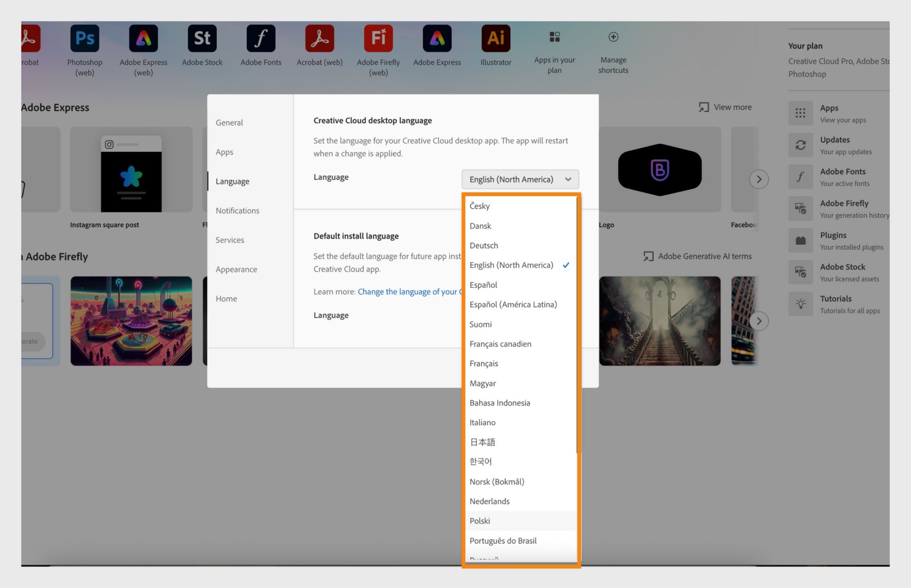Image resolution: width=911 pixels, height=588 pixels.
Task: Switch to the Notifications settings section
Action: 237,210
